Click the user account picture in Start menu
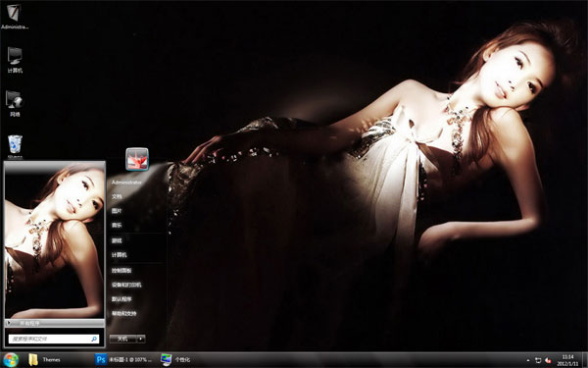Screen dimensions: 588x368 [x=137, y=159]
